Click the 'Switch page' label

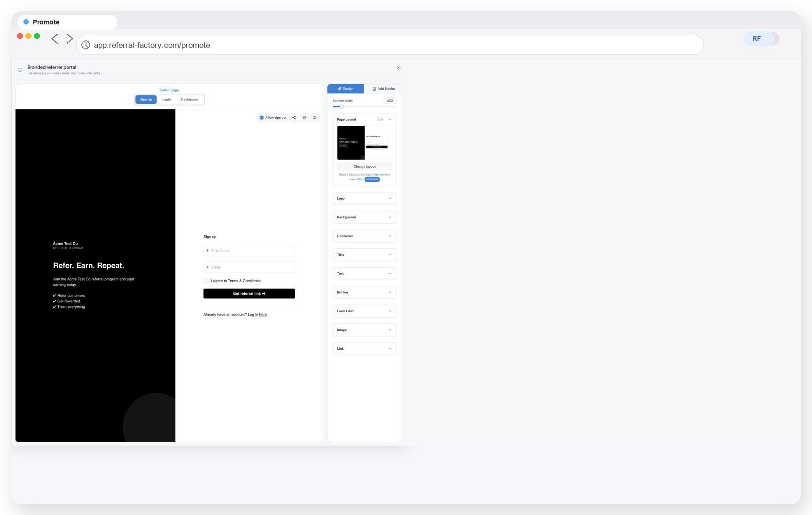point(169,90)
